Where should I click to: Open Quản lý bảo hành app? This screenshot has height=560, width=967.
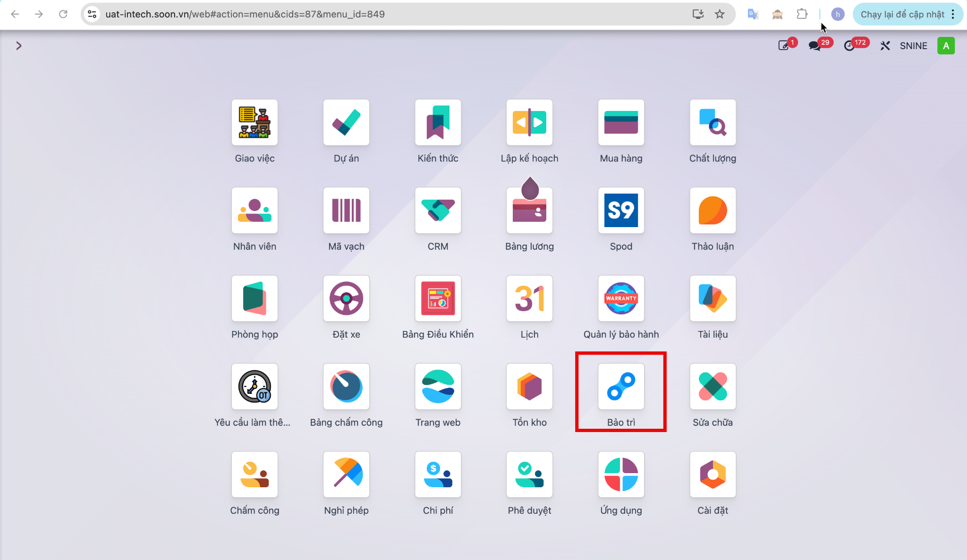(621, 298)
